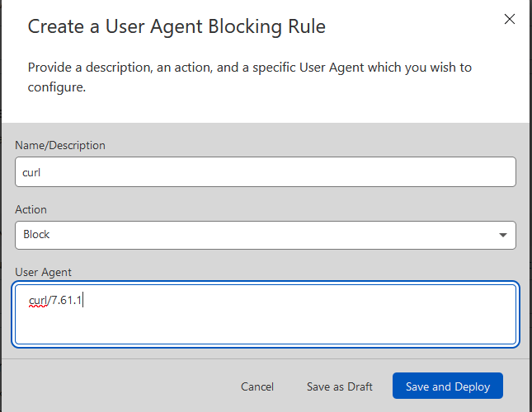532x412 pixels.
Task: Click the dialog title Create a User Agent Blocking Rule
Action: coord(177,26)
